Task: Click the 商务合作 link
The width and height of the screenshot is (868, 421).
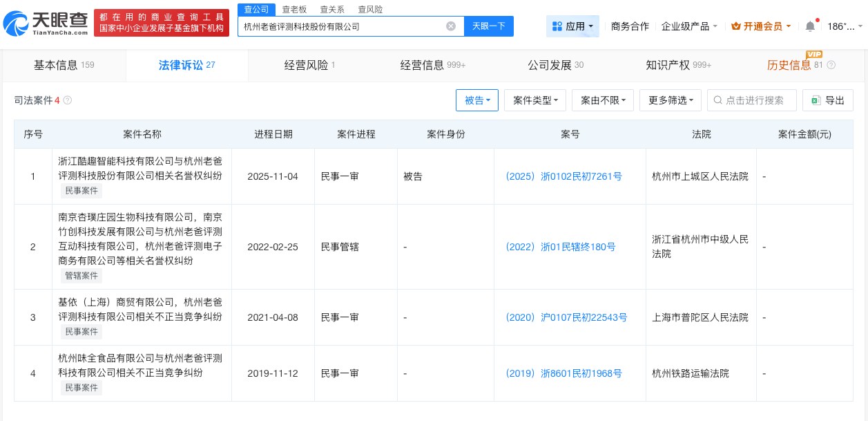Action: (630, 26)
